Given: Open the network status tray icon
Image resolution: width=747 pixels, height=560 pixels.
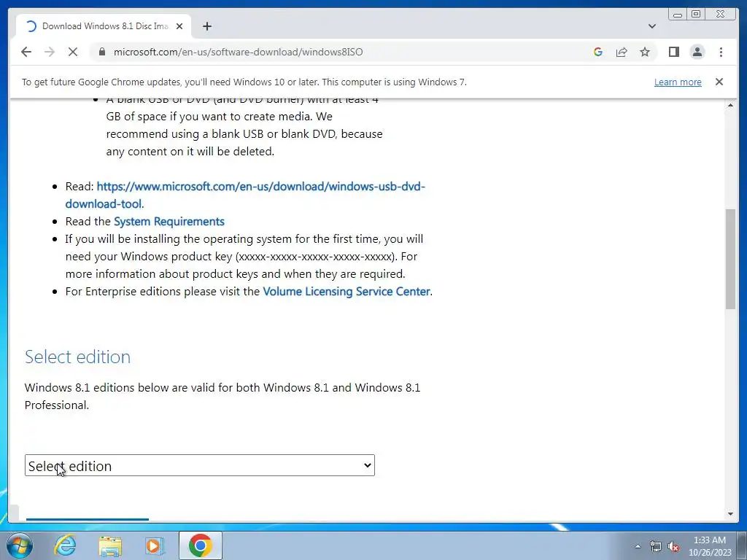Looking at the screenshot, I should click(656, 546).
